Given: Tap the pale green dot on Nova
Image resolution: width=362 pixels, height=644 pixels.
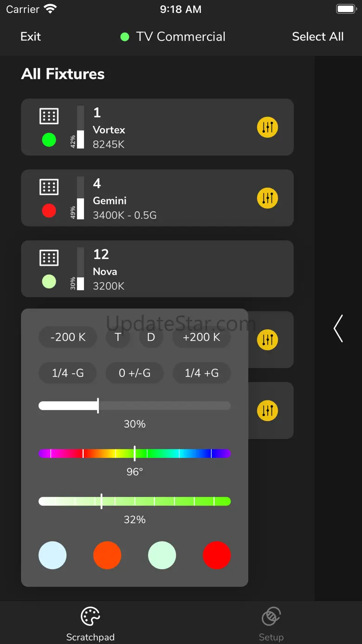Looking at the screenshot, I should [x=49, y=281].
